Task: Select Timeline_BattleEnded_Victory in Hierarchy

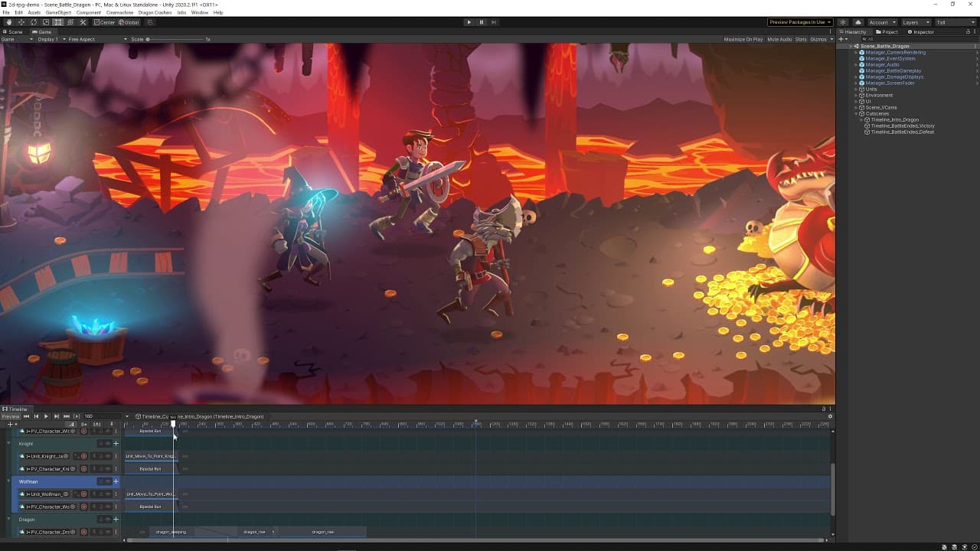Action: point(903,126)
